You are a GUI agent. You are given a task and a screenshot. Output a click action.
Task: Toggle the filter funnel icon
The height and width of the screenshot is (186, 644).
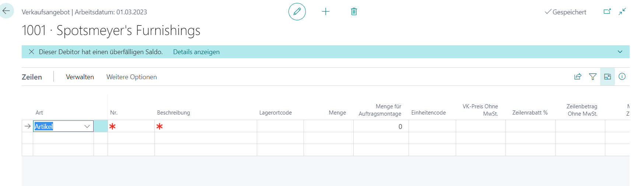(593, 77)
